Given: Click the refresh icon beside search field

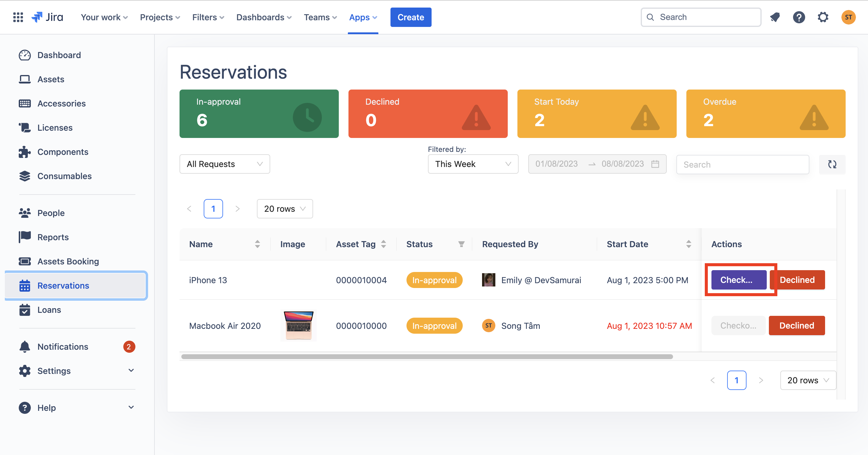Looking at the screenshot, I should tap(832, 164).
